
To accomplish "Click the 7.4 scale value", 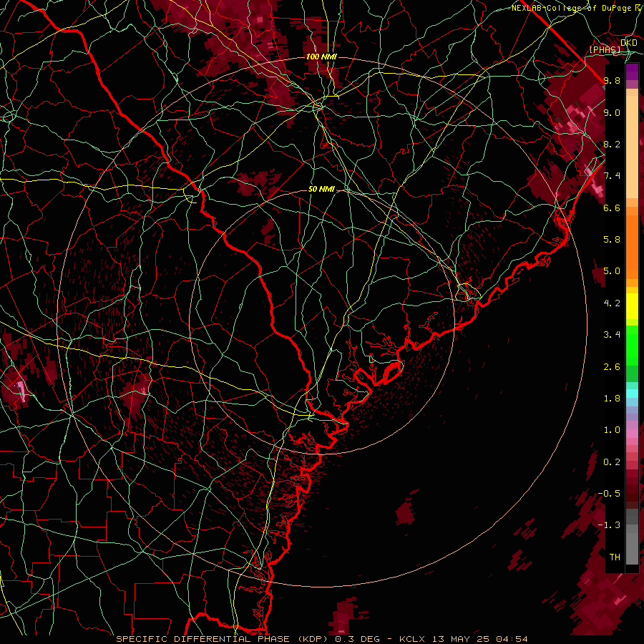I will 612,176.
